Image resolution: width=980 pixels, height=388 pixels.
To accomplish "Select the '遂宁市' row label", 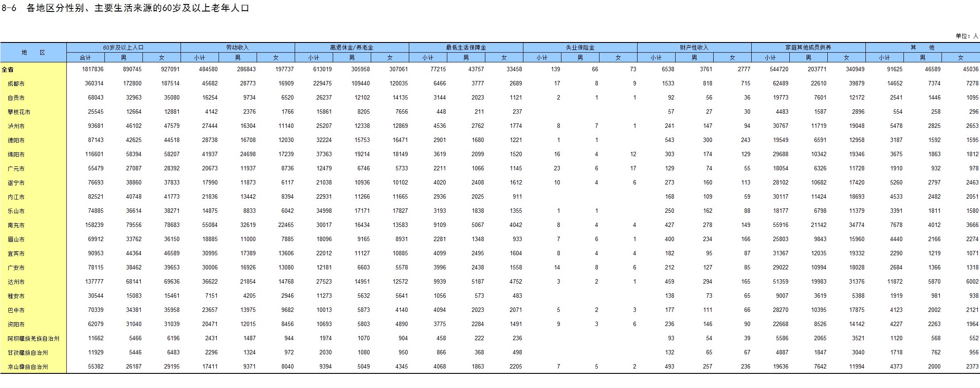I will pyautogui.click(x=16, y=183).
